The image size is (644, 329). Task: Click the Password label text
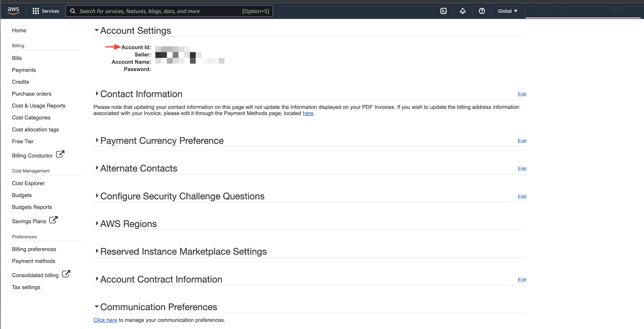tap(137, 69)
